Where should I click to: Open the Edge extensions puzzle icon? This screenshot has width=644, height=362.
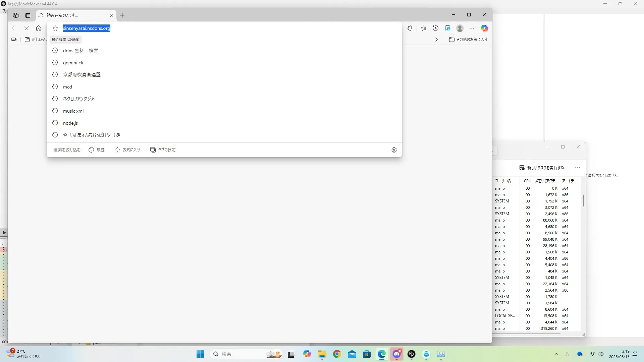tap(410, 28)
